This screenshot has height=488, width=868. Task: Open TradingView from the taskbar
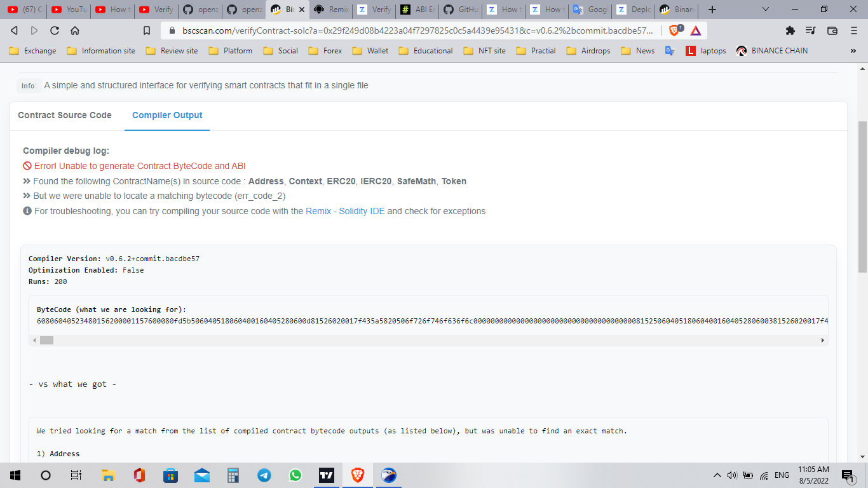(327, 475)
